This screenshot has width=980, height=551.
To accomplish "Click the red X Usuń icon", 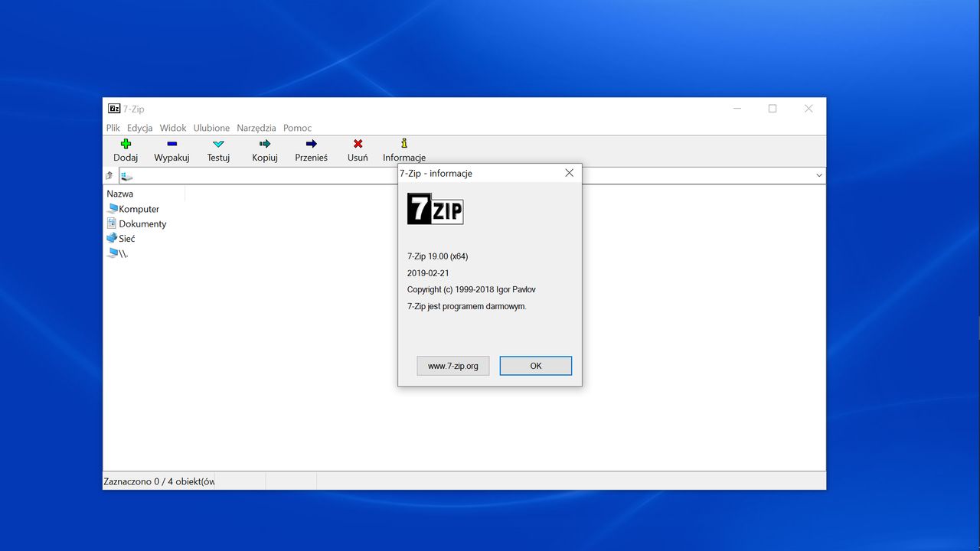I will 358,143.
